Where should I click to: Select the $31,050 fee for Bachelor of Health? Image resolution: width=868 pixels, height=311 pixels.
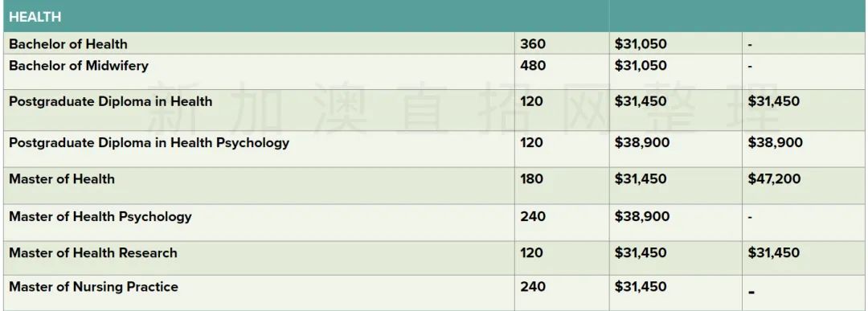click(641, 44)
